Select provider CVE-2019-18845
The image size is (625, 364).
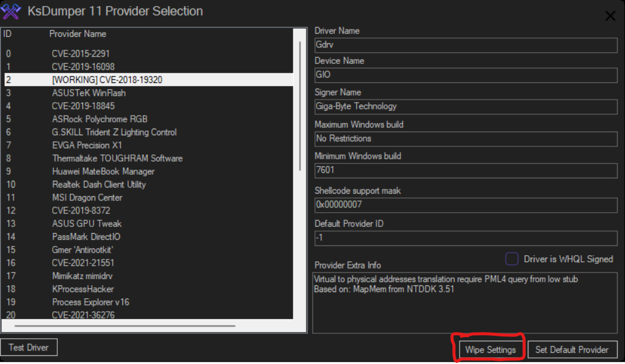[149, 106]
